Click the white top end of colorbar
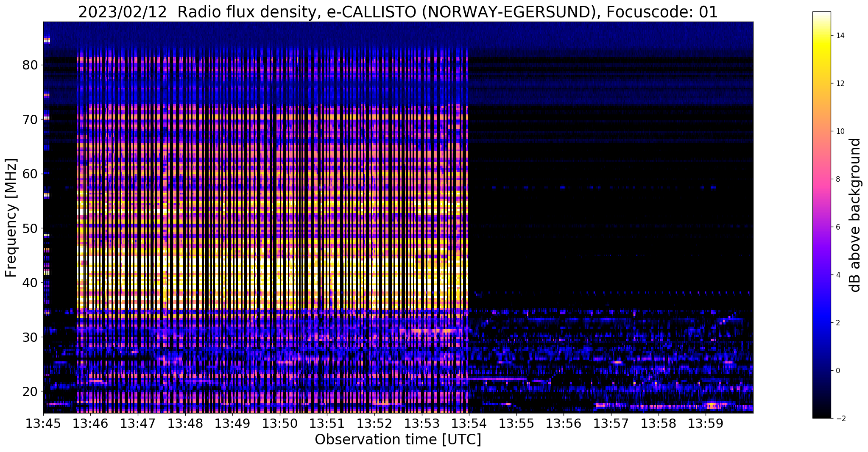 (x=821, y=15)
